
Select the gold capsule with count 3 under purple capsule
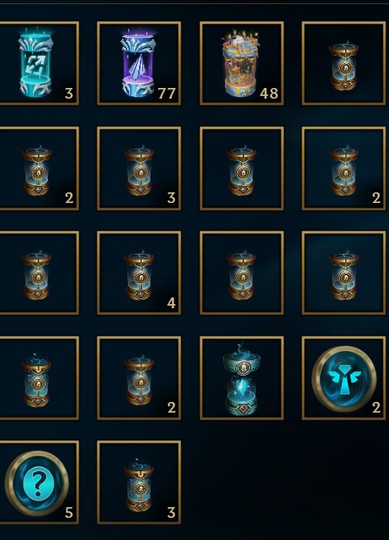[x=139, y=168]
